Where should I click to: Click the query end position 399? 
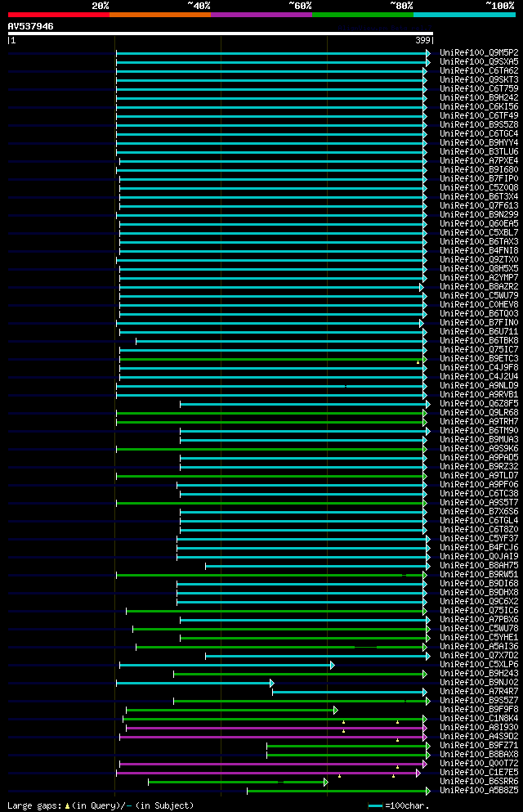(422, 40)
